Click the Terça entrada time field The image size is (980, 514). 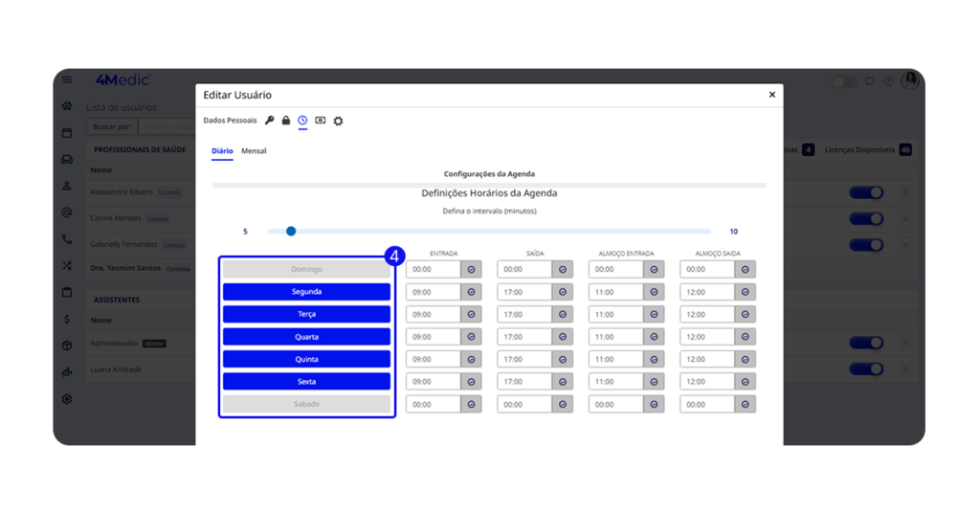(433, 315)
